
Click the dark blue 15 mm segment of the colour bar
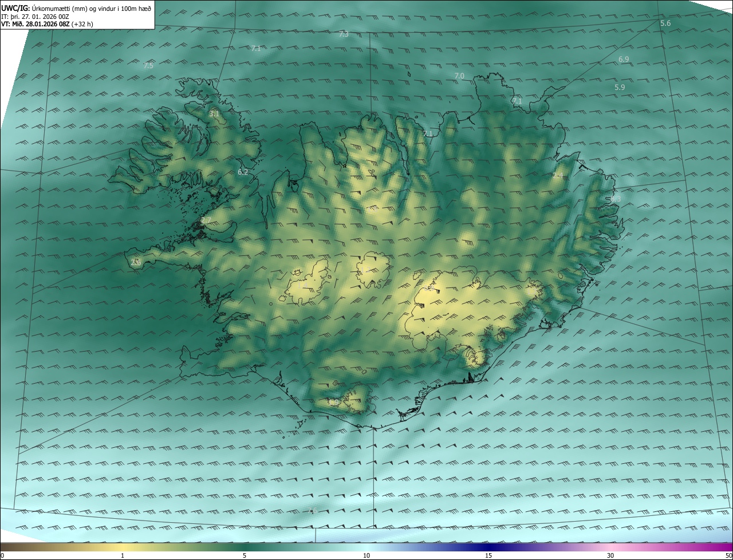488,547
